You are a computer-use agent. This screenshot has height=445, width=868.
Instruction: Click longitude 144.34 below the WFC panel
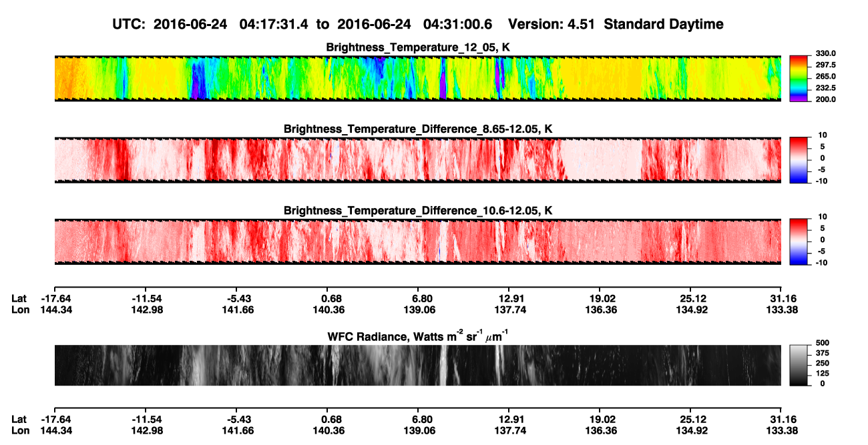click(57, 430)
